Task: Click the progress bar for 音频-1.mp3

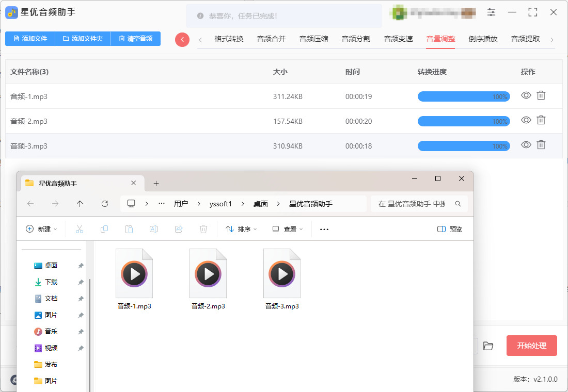Action: click(464, 96)
